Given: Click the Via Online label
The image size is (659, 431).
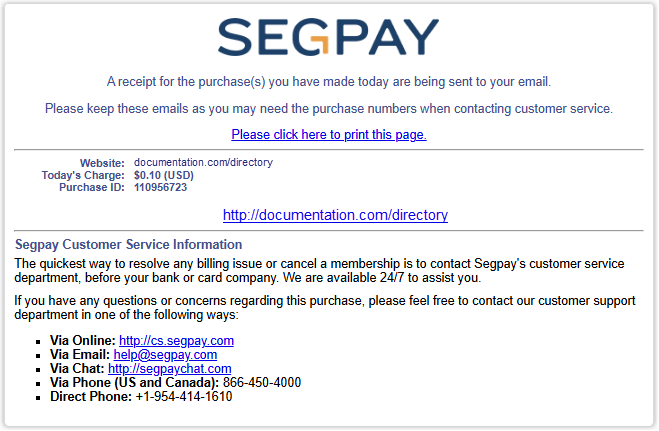Looking at the screenshot, I should pos(82,340).
